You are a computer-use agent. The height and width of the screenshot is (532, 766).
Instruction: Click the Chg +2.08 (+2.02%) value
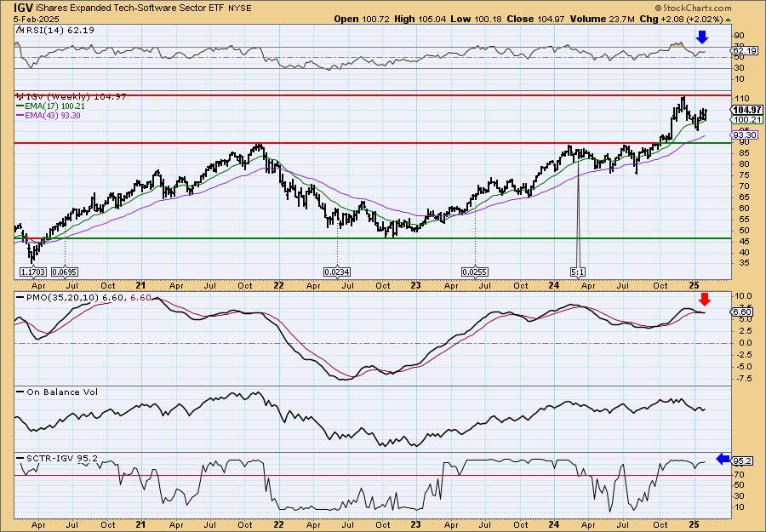[x=681, y=19]
